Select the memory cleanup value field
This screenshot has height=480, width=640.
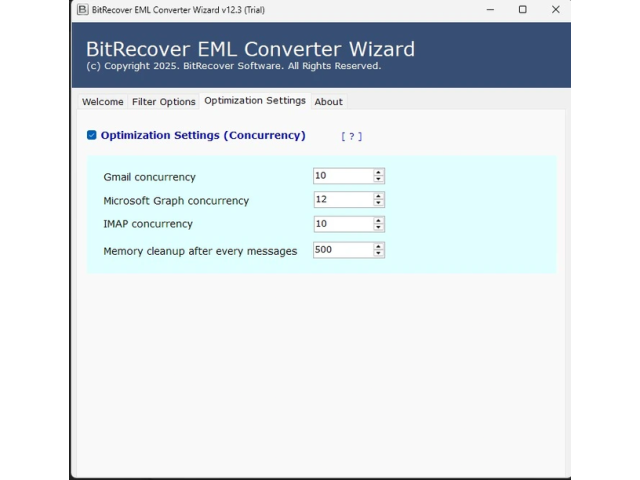[342, 250]
